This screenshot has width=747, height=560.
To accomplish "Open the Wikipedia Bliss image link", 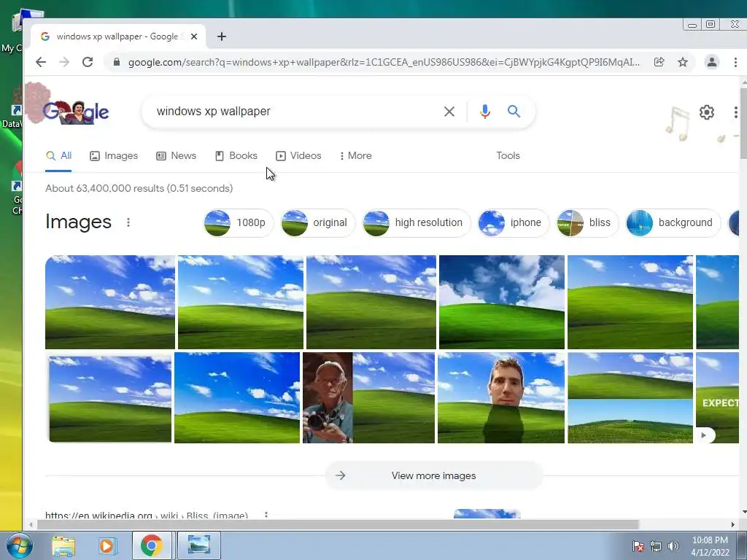I will 147,516.
